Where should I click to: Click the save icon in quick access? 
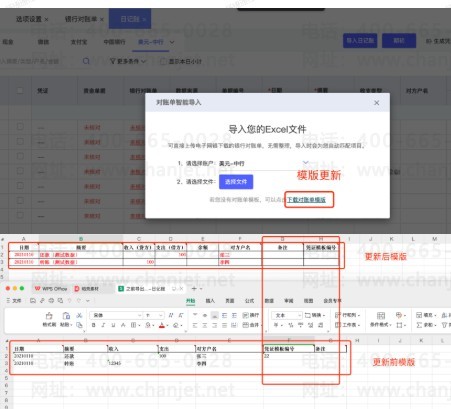point(33,301)
